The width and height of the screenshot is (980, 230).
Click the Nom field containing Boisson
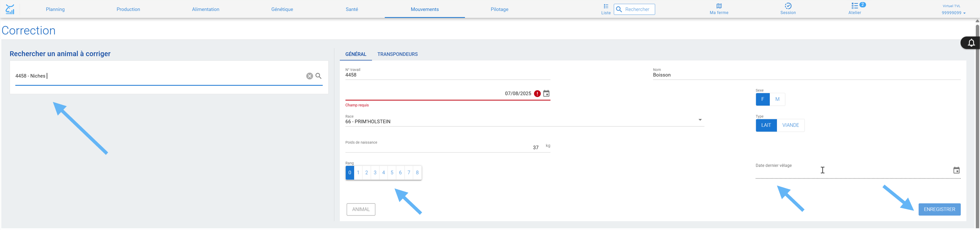tap(806, 74)
